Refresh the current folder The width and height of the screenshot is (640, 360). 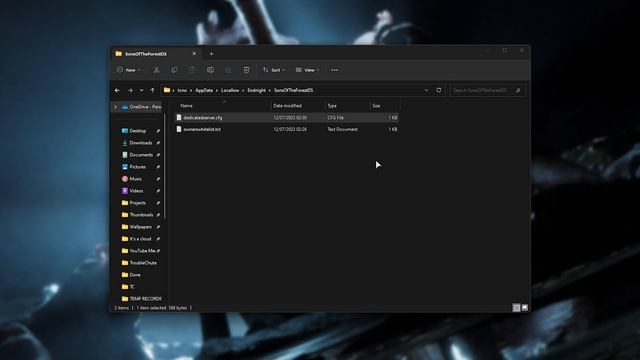tap(439, 90)
